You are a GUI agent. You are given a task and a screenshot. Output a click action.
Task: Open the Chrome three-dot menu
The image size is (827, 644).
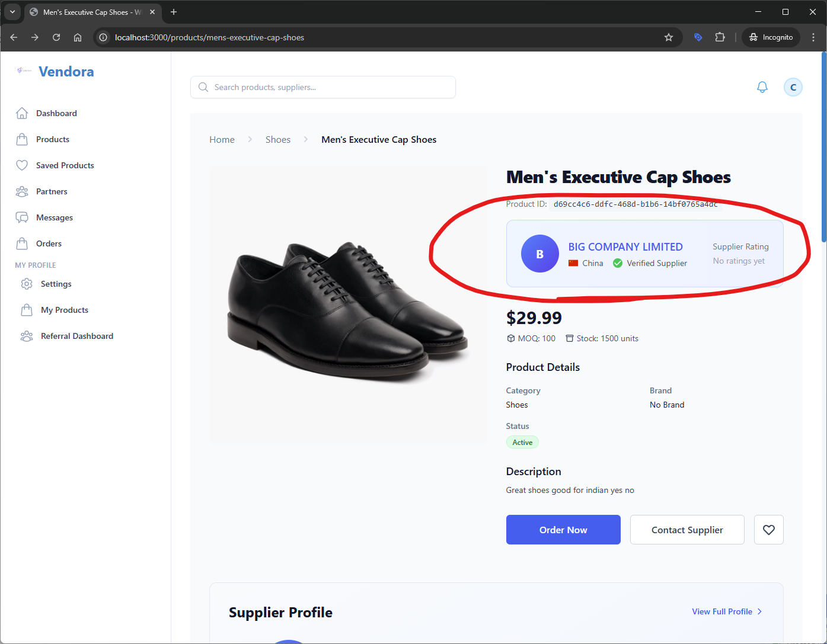pyautogui.click(x=813, y=37)
